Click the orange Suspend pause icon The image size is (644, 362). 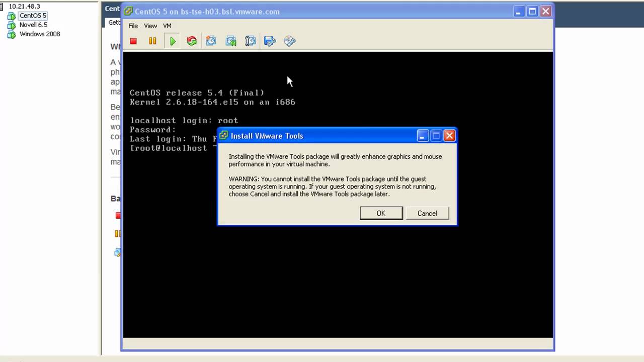pyautogui.click(x=152, y=41)
